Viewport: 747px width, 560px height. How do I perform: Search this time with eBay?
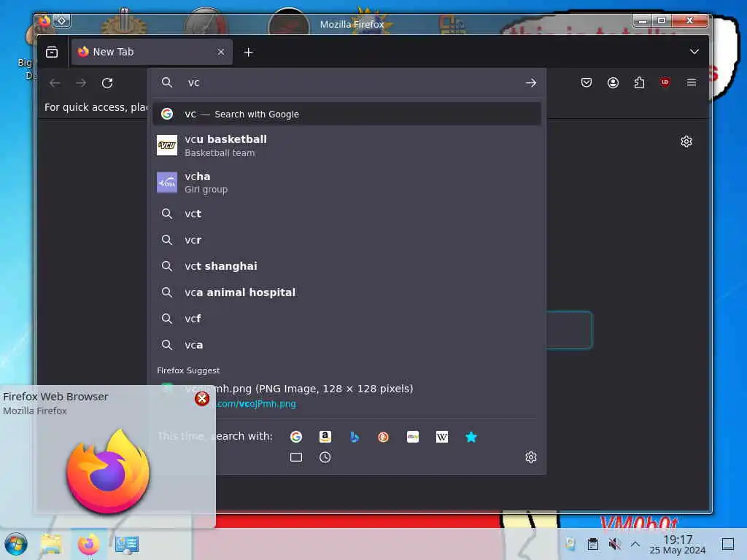[413, 437]
